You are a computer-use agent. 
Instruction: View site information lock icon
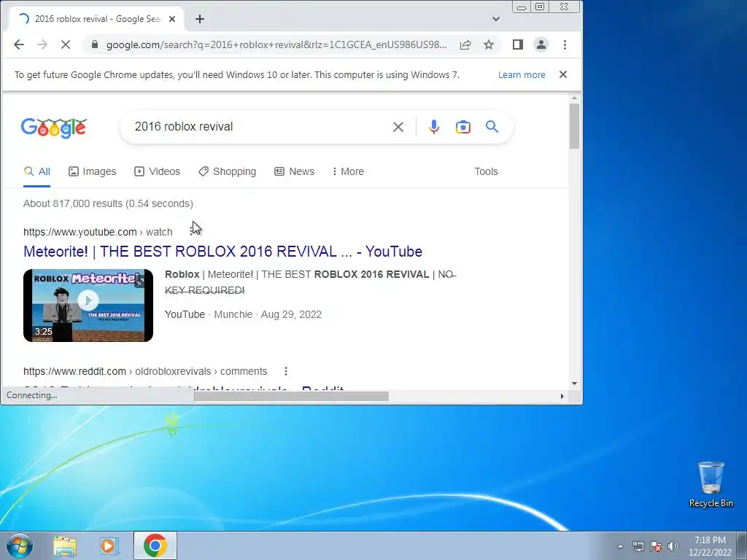click(94, 44)
